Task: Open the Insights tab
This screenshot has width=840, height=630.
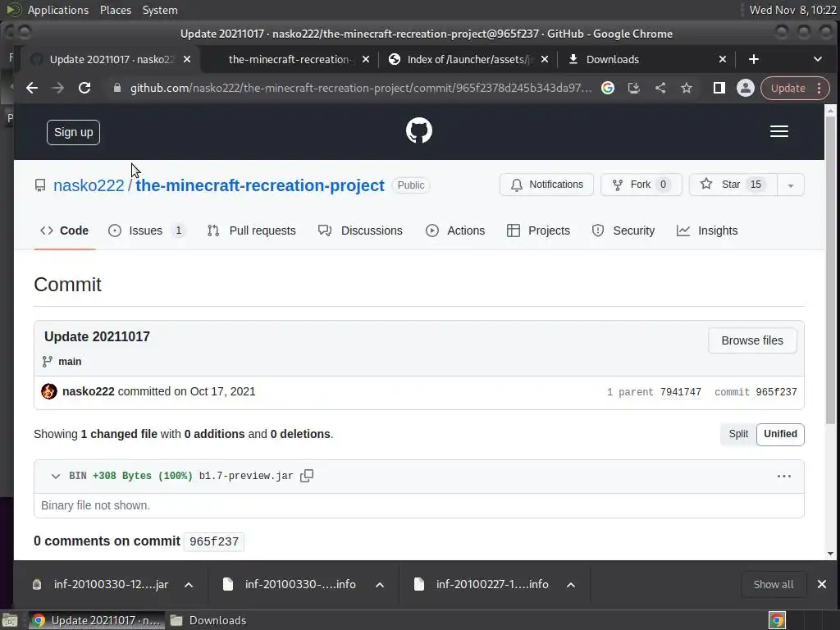Action: (707, 231)
